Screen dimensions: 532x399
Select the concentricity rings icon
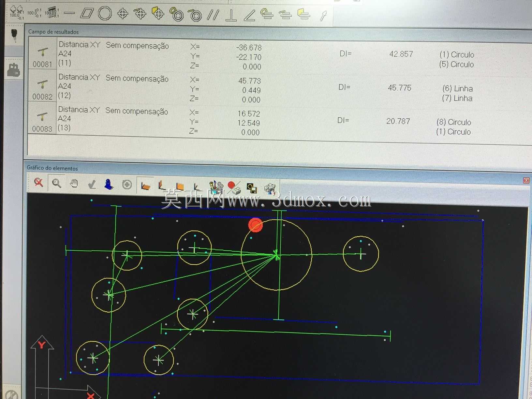click(x=177, y=14)
